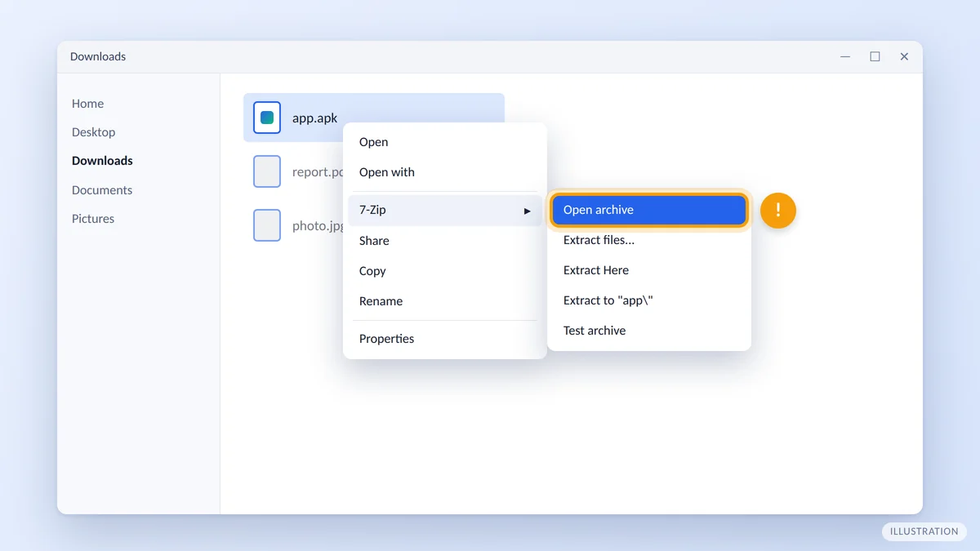Click Test archive menu entry
This screenshot has width=980, height=551.
(x=649, y=331)
